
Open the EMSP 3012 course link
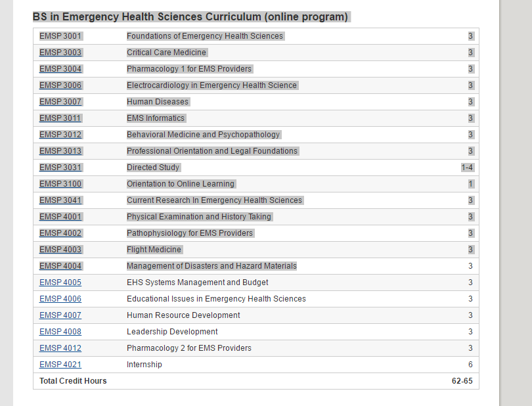point(60,135)
